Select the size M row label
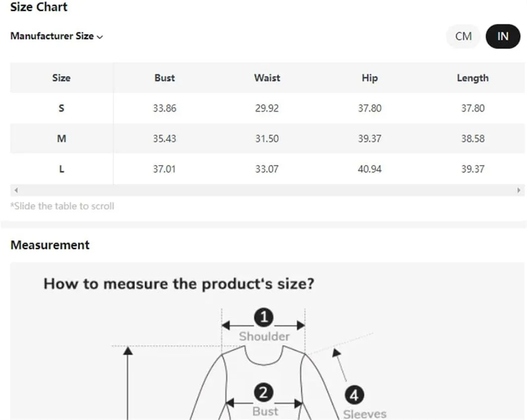Viewport: 527px width, 420px height. point(62,138)
